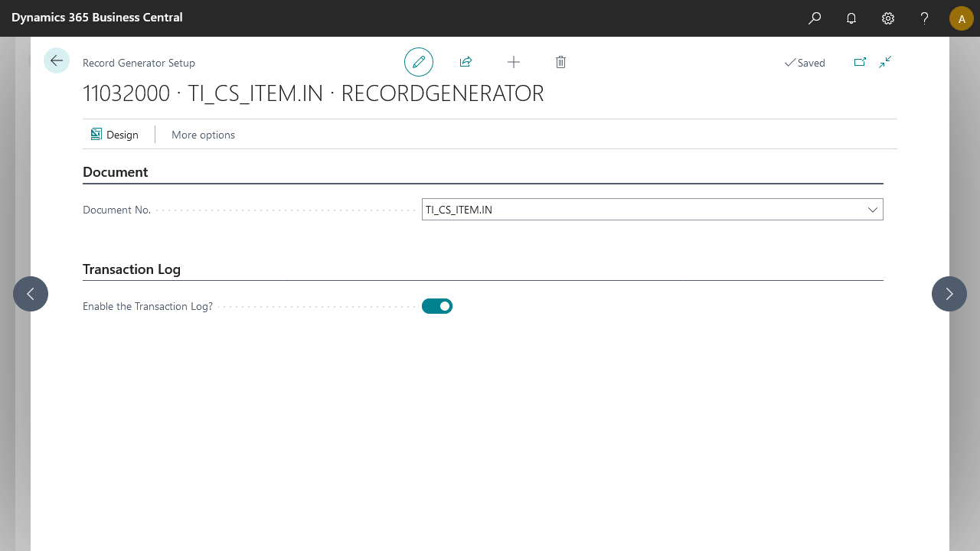
Task: Click the plus new record icon
Action: click(514, 62)
